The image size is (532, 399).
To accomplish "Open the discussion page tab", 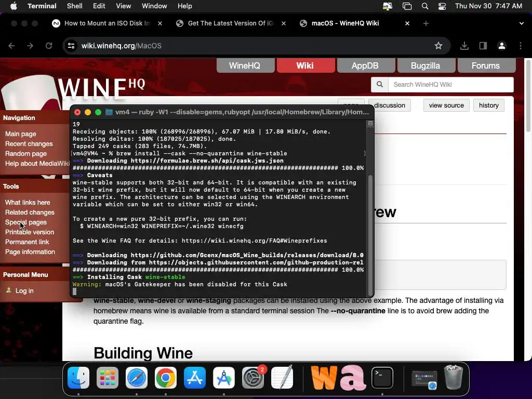I will (x=390, y=105).
